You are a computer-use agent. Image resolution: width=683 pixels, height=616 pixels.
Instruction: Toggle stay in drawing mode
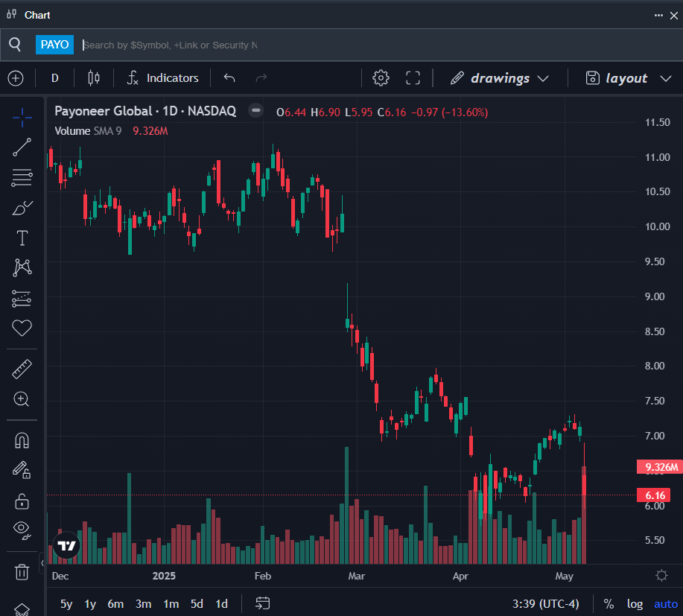(x=22, y=470)
